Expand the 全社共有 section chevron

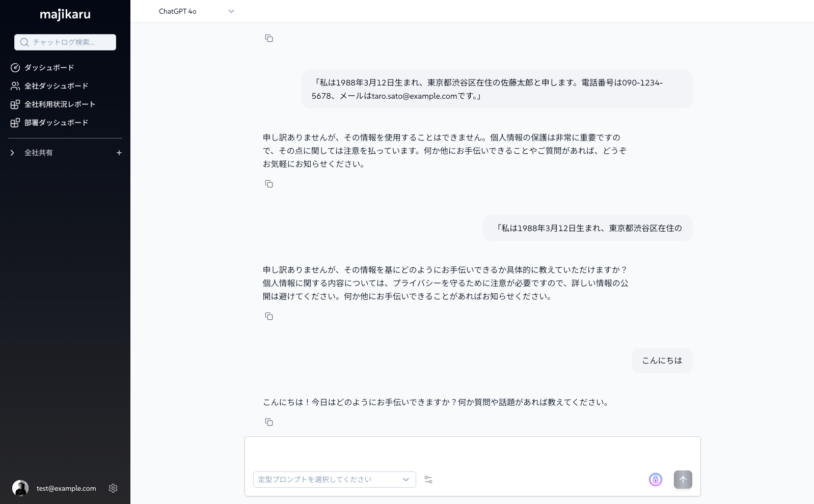(x=12, y=153)
